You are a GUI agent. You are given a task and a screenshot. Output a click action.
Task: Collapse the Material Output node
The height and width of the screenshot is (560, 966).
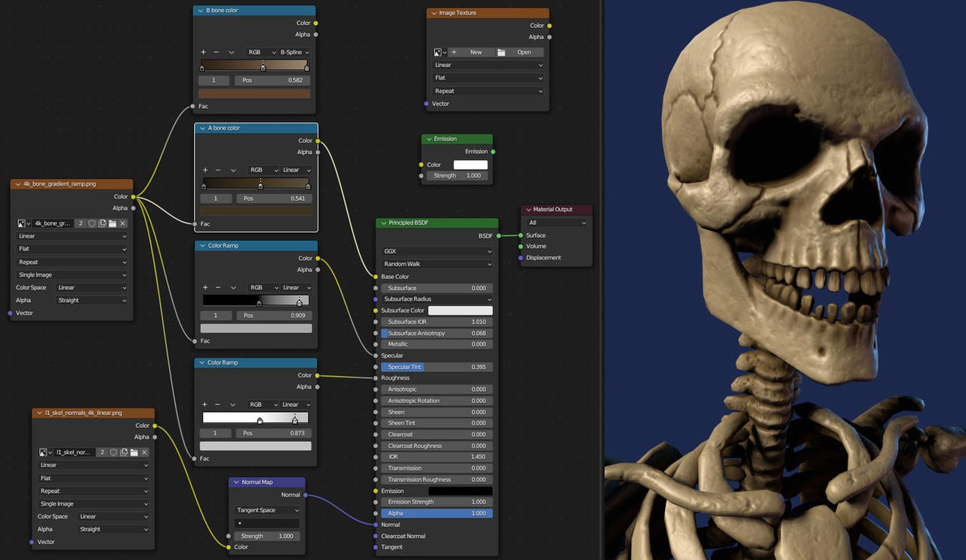(527, 210)
